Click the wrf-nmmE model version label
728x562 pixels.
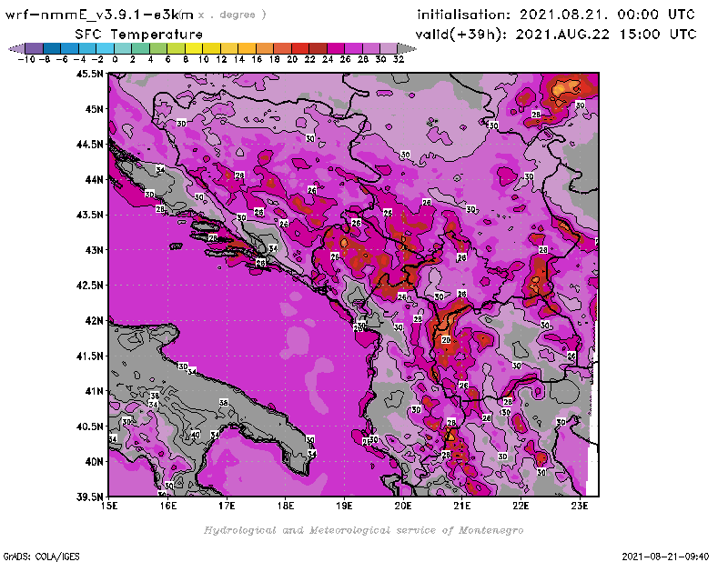point(100,15)
